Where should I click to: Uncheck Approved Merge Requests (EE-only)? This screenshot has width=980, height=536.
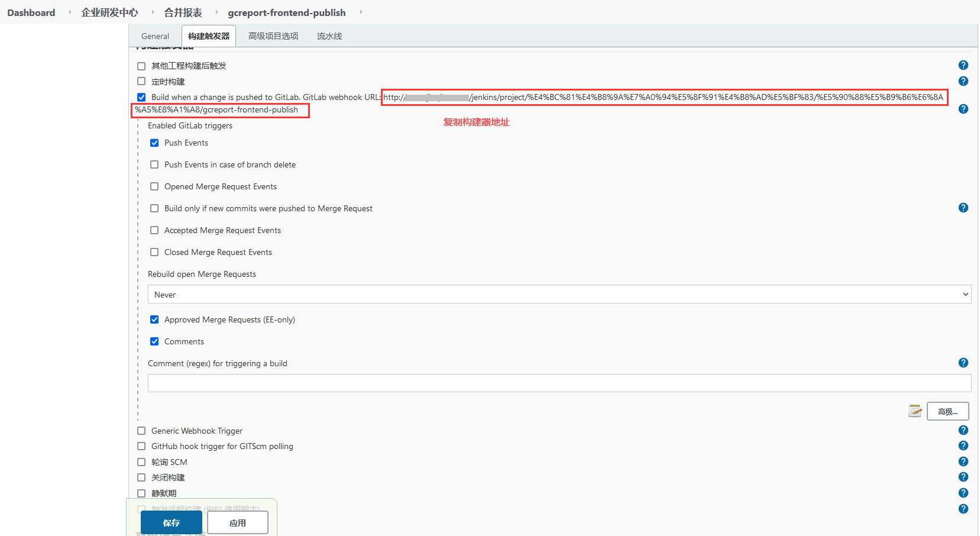[x=154, y=319]
